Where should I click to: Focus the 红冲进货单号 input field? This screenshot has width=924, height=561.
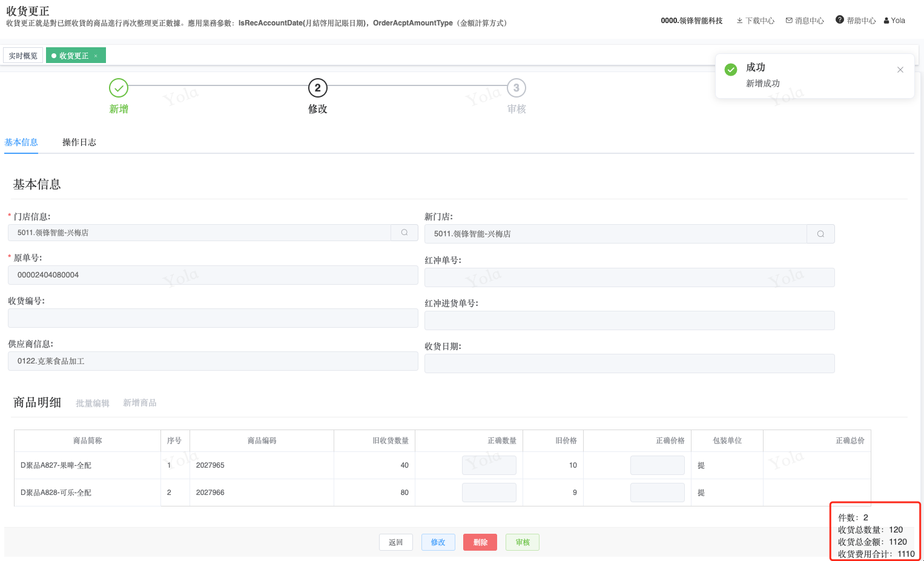(x=630, y=320)
